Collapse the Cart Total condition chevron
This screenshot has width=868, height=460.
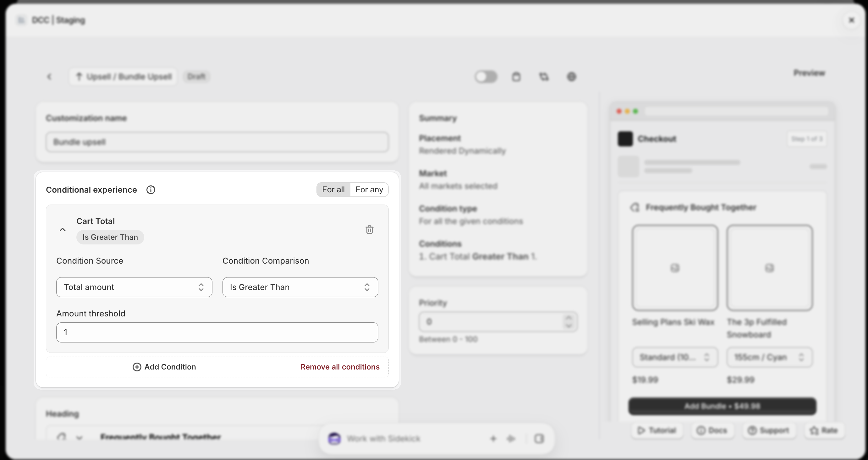click(x=62, y=229)
